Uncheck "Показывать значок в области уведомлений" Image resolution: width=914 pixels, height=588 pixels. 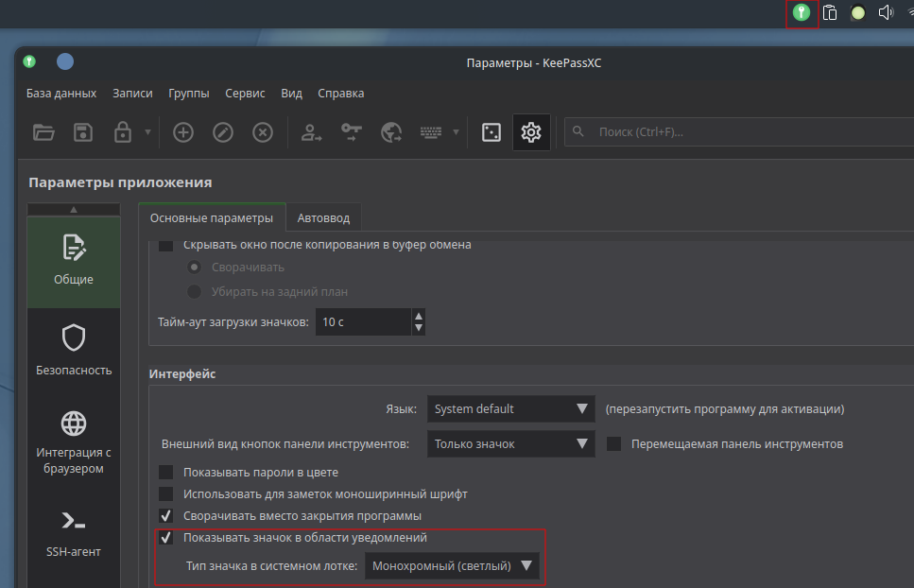click(166, 538)
